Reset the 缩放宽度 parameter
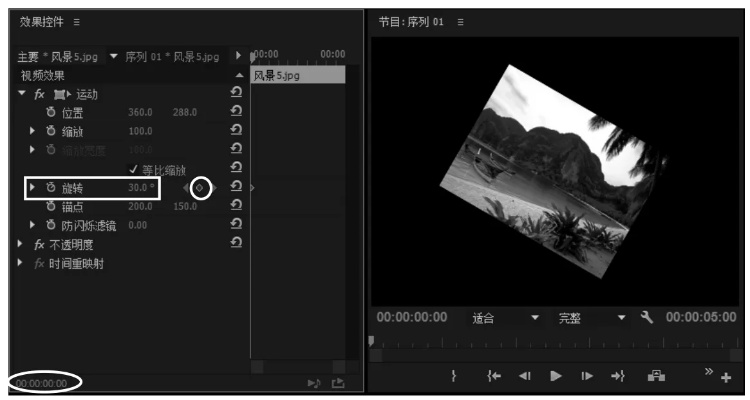This screenshot has width=750, height=400. (x=236, y=148)
